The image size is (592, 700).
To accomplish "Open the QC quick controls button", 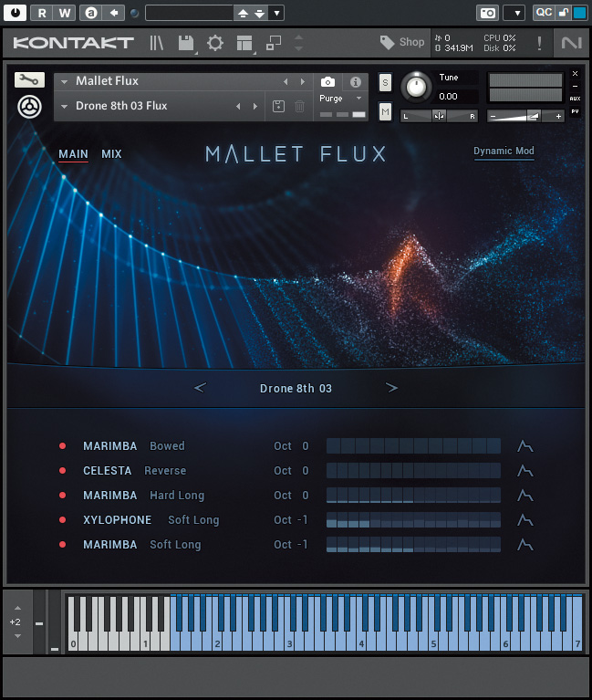I will (544, 13).
